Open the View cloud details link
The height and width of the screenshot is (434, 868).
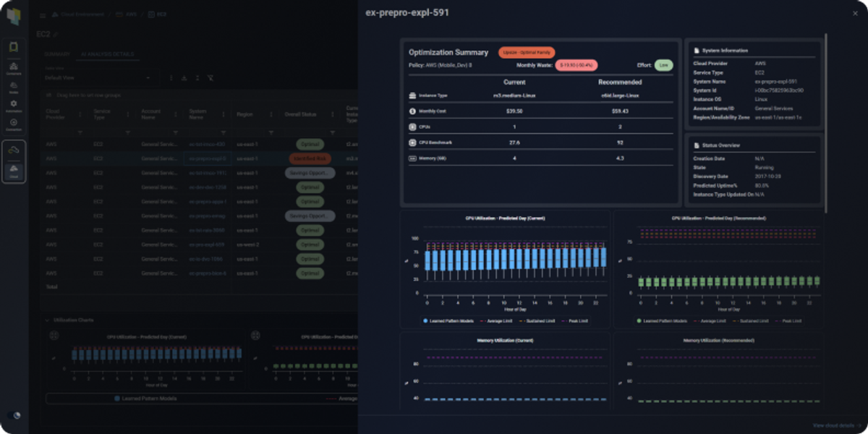pos(834,425)
